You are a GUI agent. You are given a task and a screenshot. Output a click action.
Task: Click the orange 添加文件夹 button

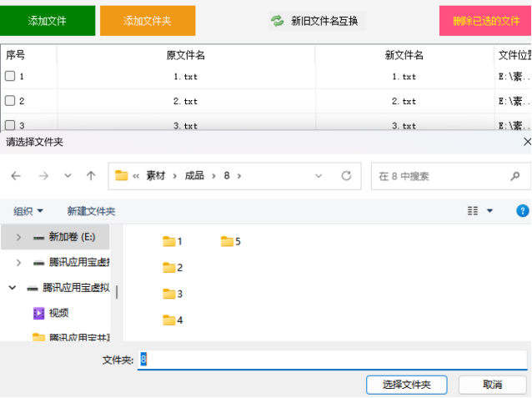[148, 21]
